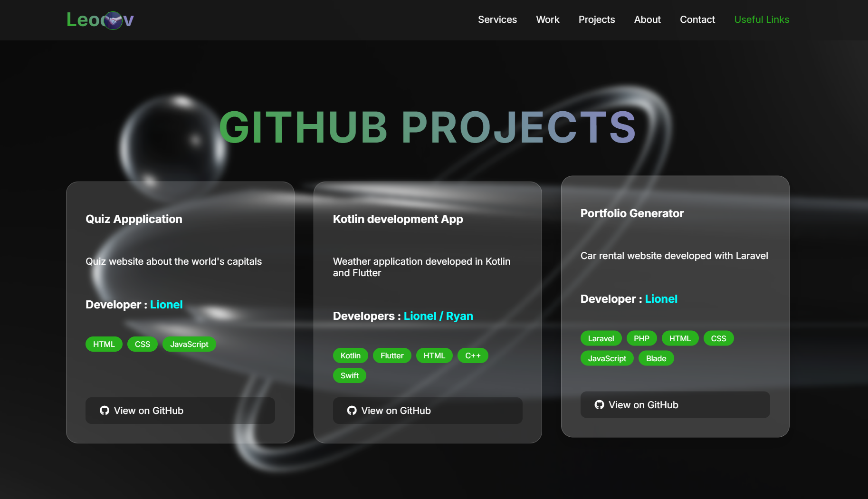Click the CSS tag on Quiz Appplication card
The height and width of the screenshot is (499, 868).
(143, 344)
